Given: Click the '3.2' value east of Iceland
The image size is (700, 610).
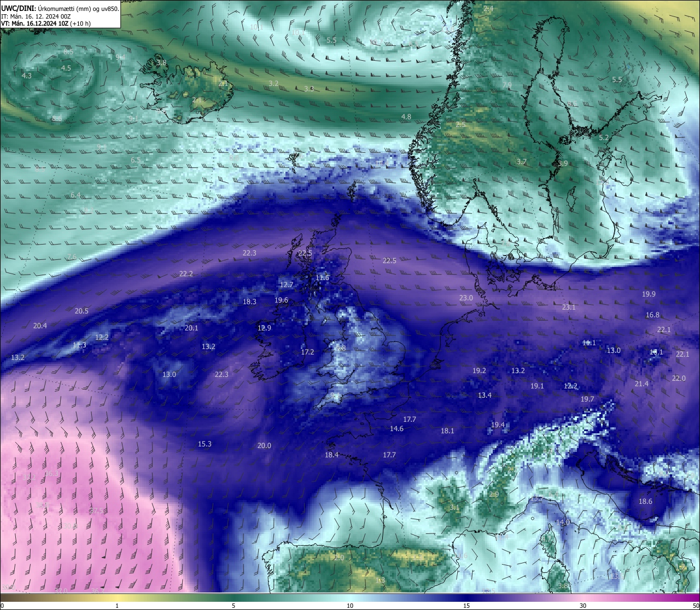Looking at the screenshot, I should (273, 83).
